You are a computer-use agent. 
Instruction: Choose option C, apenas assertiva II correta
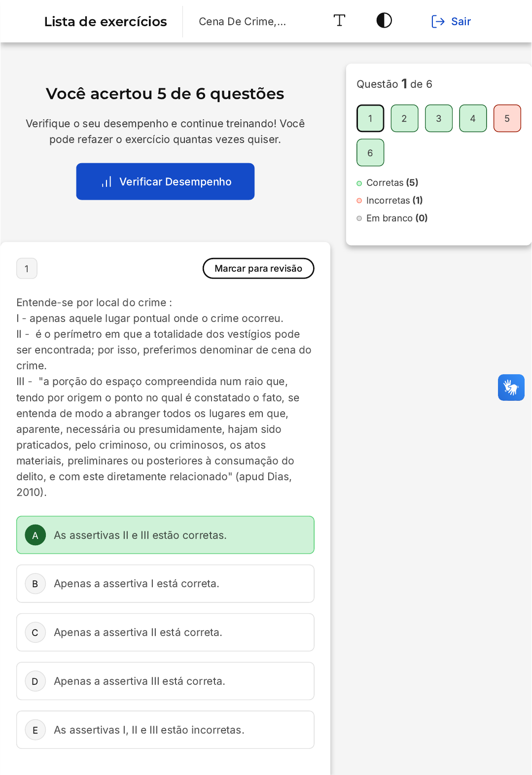(x=165, y=633)
